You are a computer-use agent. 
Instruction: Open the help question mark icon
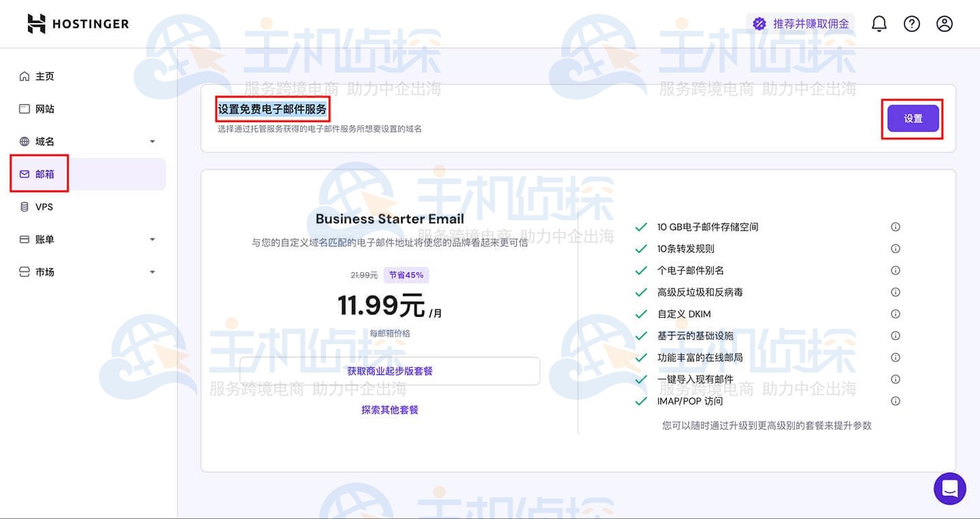(x=911, y=24)
